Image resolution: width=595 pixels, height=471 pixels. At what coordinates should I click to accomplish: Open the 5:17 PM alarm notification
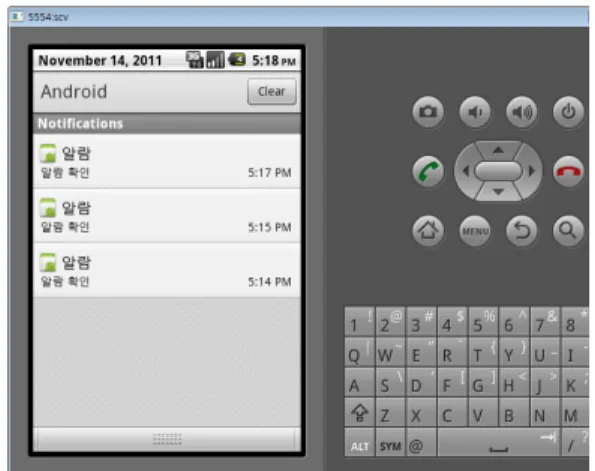click(167, 162)
